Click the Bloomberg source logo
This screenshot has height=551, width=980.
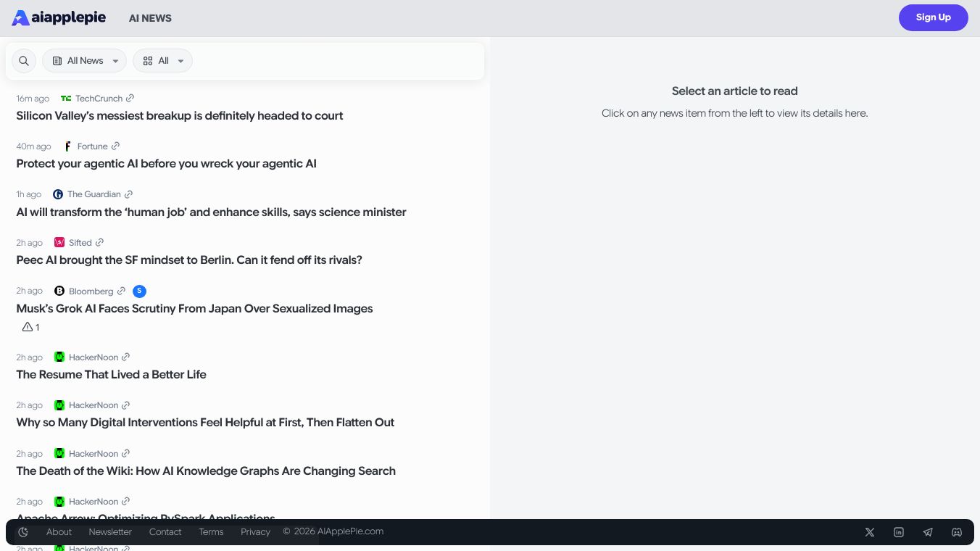[59, 291]
